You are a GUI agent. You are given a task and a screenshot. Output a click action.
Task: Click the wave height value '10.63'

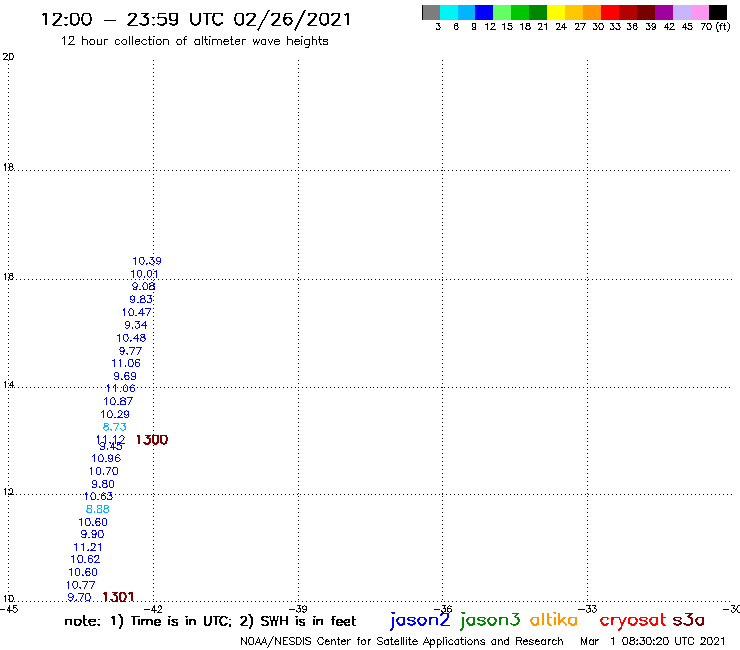[98, 496]
